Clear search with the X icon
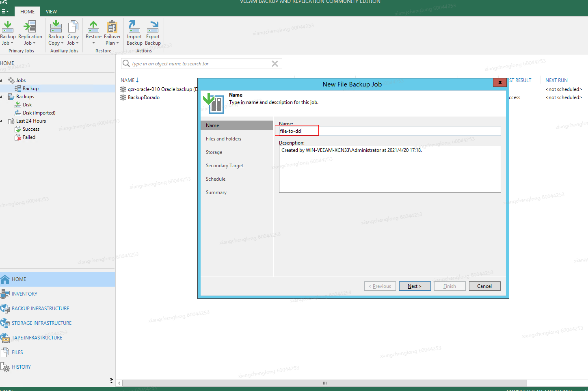This screenshot has width=588, height=391. (x=275, y=64)
